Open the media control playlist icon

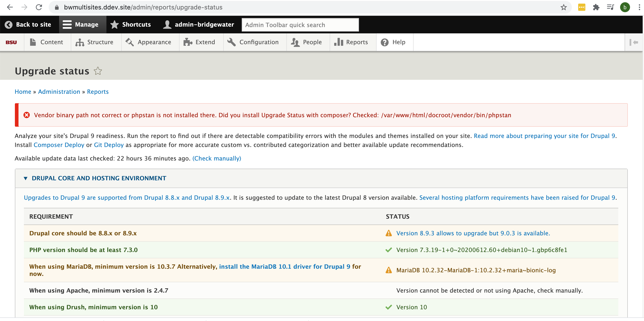[610, 7]
